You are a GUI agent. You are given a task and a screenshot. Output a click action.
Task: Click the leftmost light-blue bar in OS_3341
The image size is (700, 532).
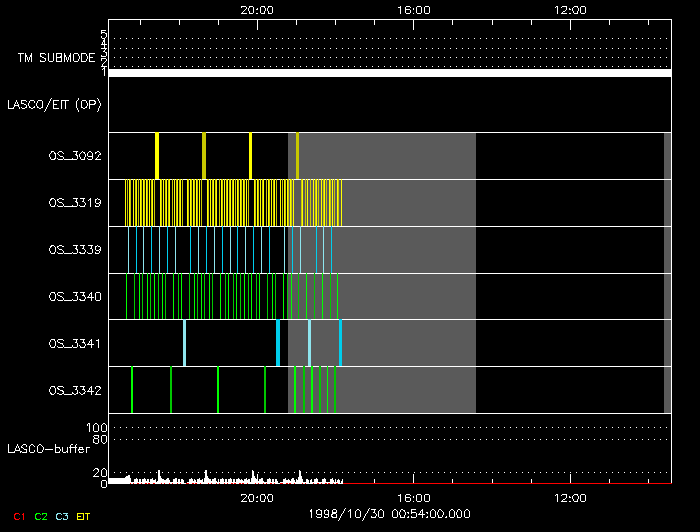pos(184,344)
